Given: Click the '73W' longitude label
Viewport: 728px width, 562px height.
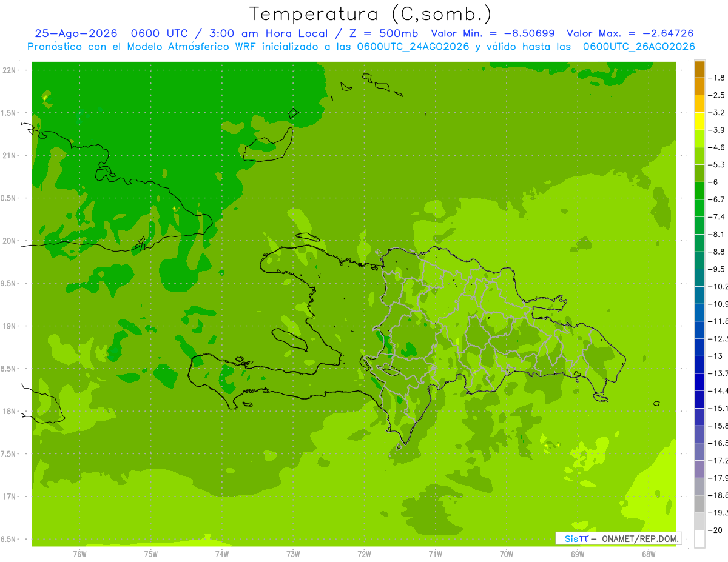Looking at the screenshot, I should 293,554.
